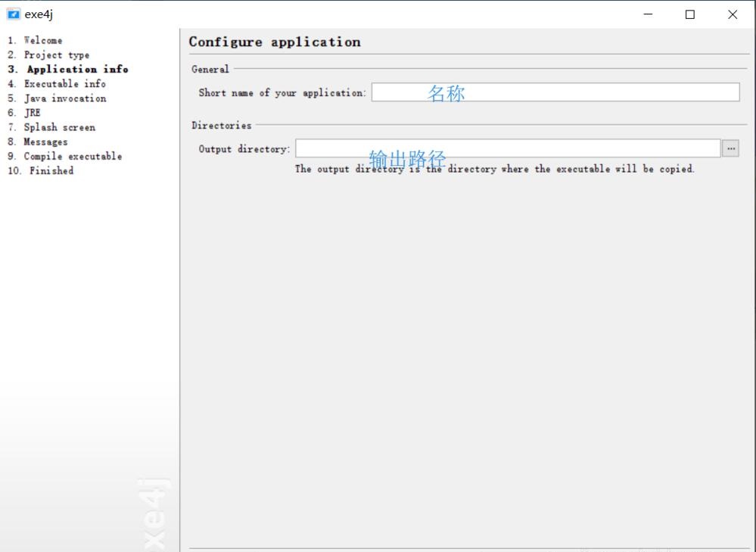Click the Output directory label
Screen dimensions: 756x552
(x=244, y=149)
